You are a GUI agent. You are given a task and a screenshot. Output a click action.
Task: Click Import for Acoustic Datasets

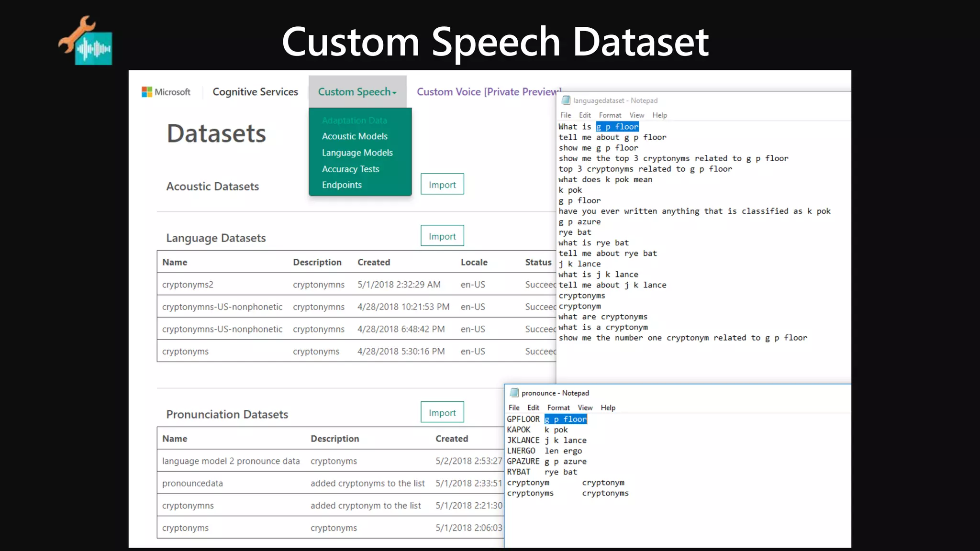[x=442, y=184]
